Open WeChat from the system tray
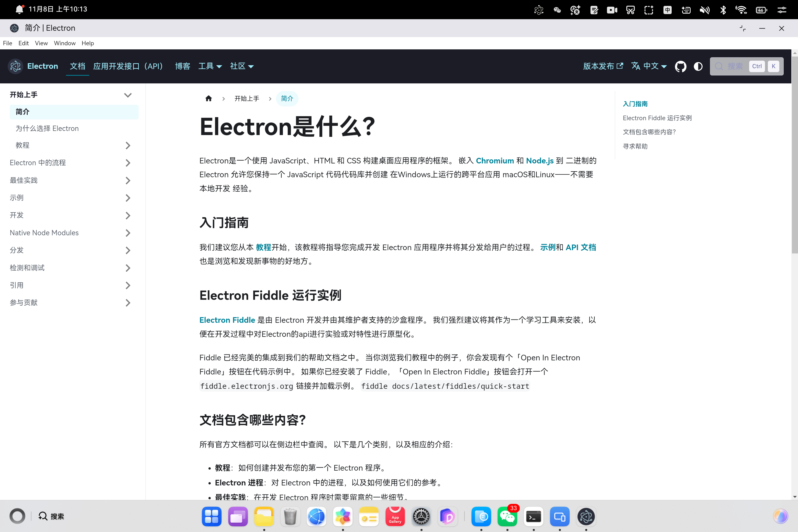798x532 pixels. point(557,10)
